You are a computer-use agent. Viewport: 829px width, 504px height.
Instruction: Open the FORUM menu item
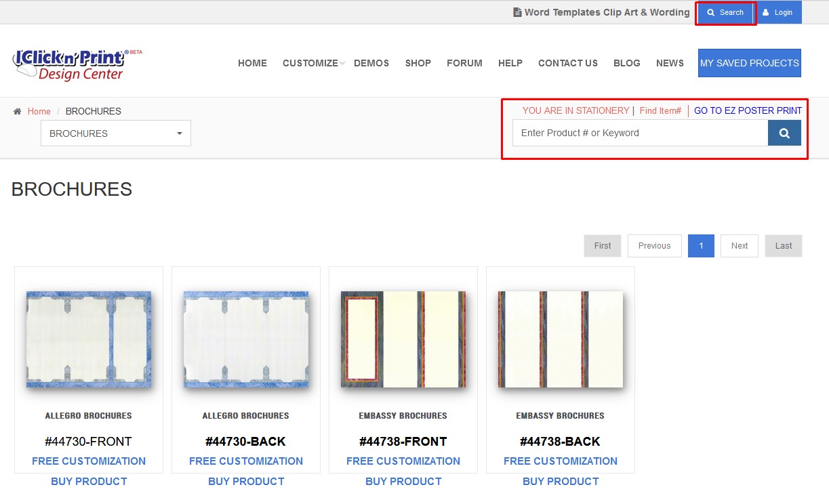[464, 63]
